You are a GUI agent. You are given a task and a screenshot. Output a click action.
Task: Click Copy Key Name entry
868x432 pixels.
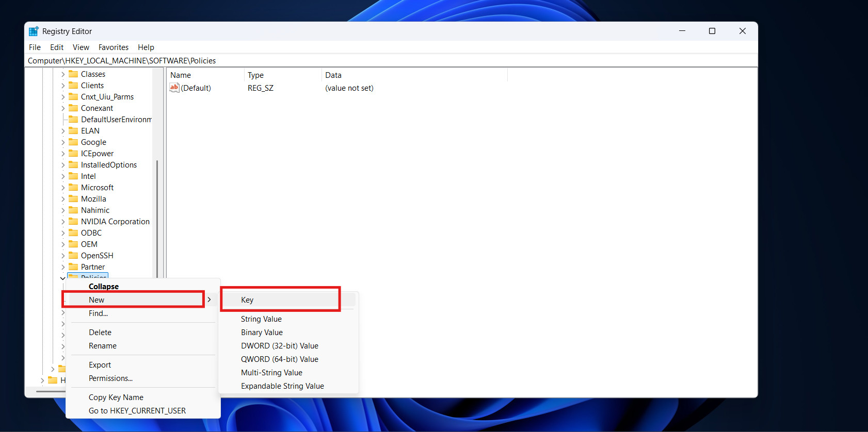(x=116, y=397)
